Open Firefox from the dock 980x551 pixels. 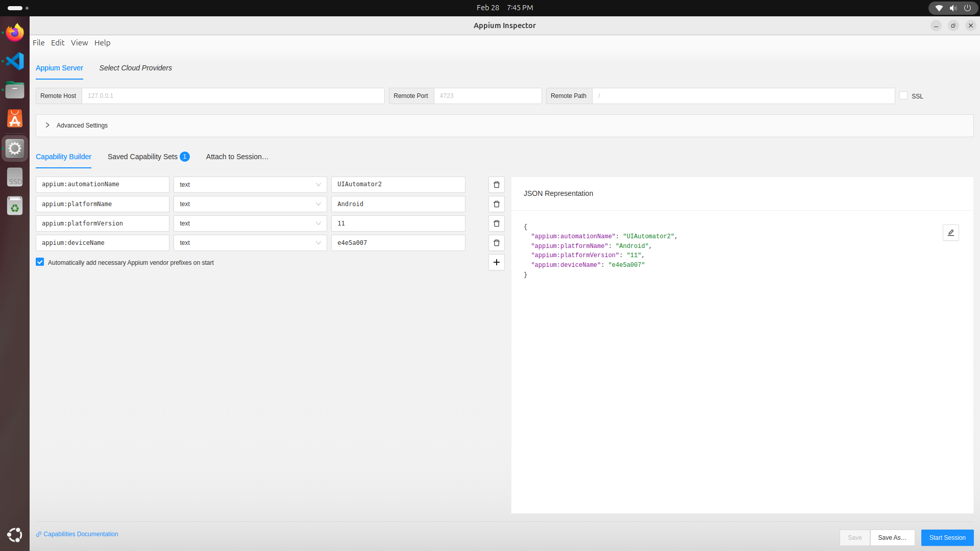pyautogui.click(x=15, y=33)
